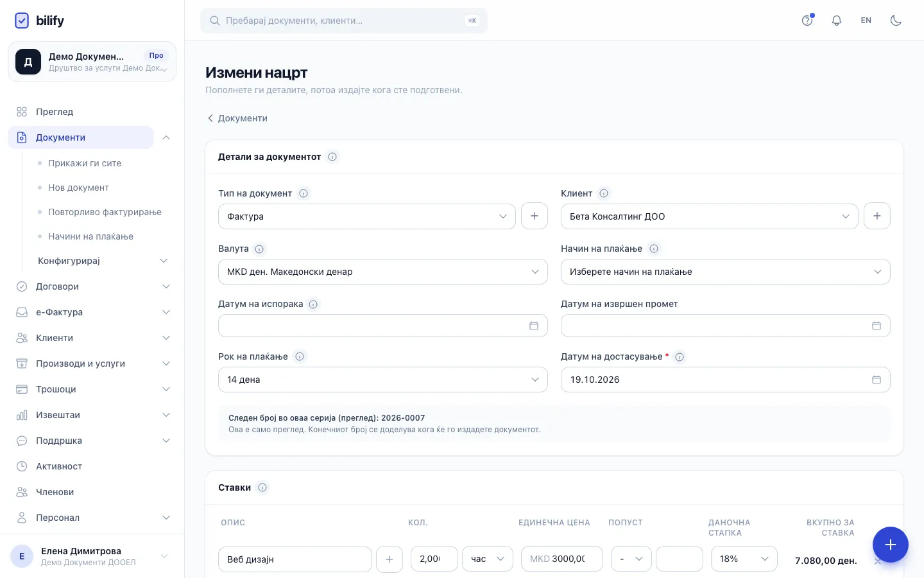Toggle dark mode moon icon
924x578 pixels.
(x=896, y=21)
